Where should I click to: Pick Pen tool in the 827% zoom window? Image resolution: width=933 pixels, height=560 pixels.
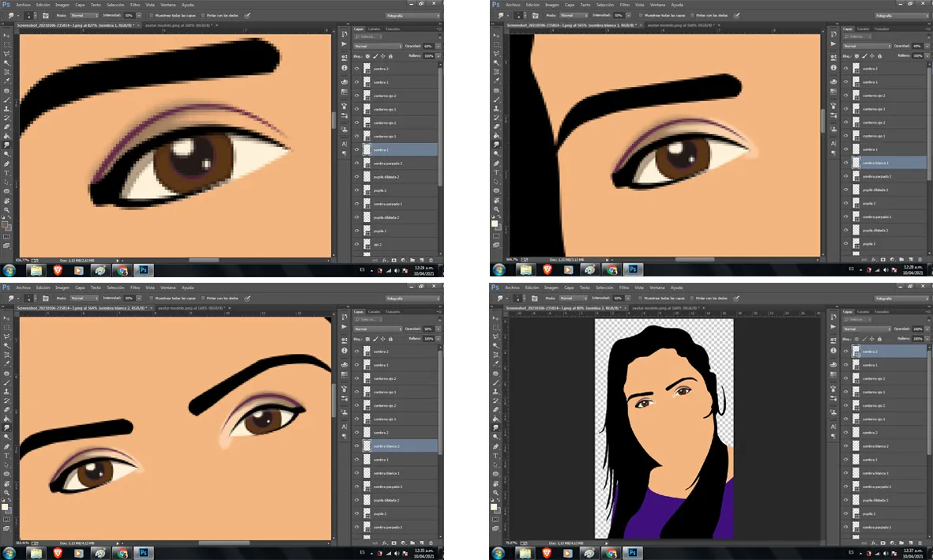coord(6,163)
